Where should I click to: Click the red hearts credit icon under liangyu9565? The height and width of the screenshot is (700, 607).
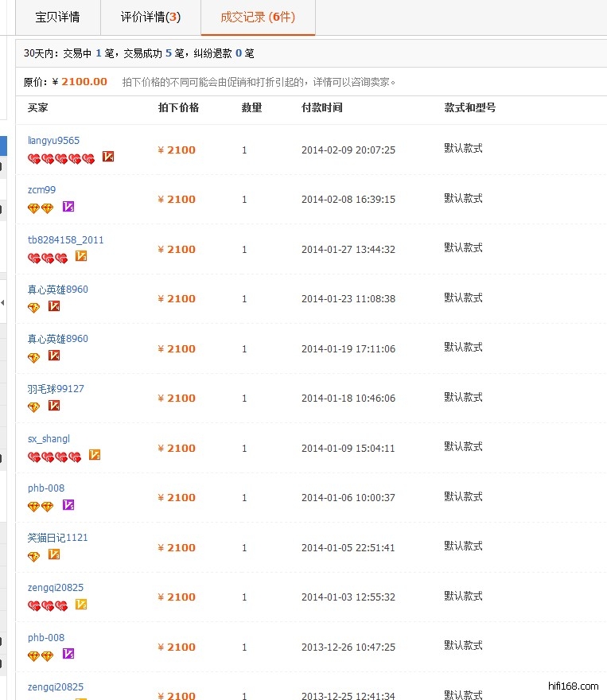pos(61,158)
